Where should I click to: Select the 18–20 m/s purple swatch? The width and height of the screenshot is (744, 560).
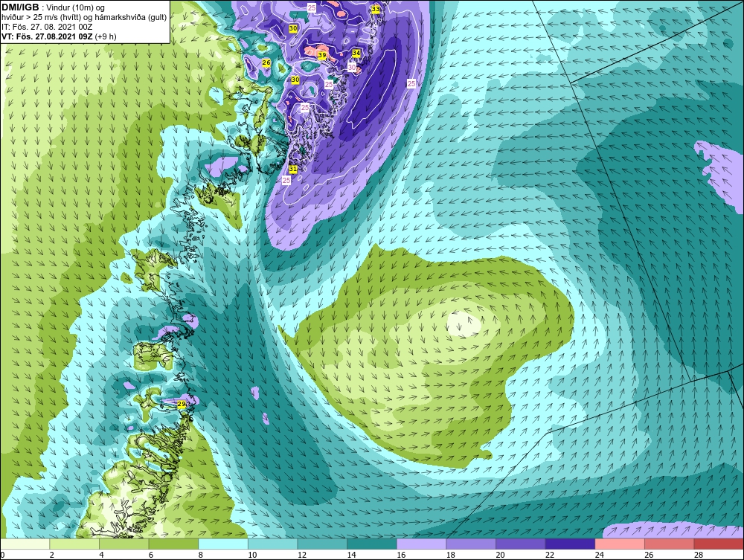[471, 544]
